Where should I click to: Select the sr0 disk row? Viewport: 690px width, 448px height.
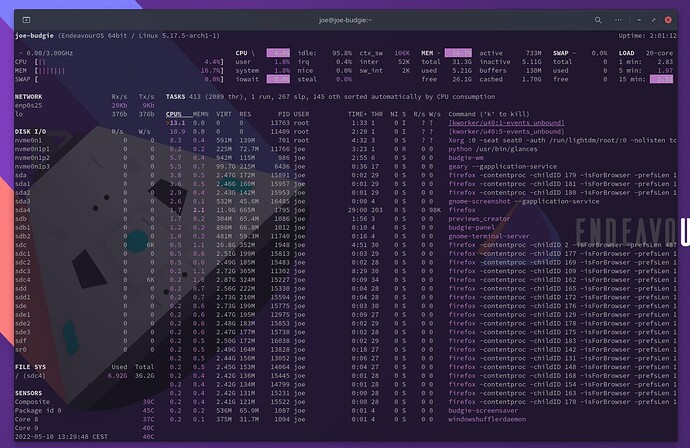click(x=84, y=349)
